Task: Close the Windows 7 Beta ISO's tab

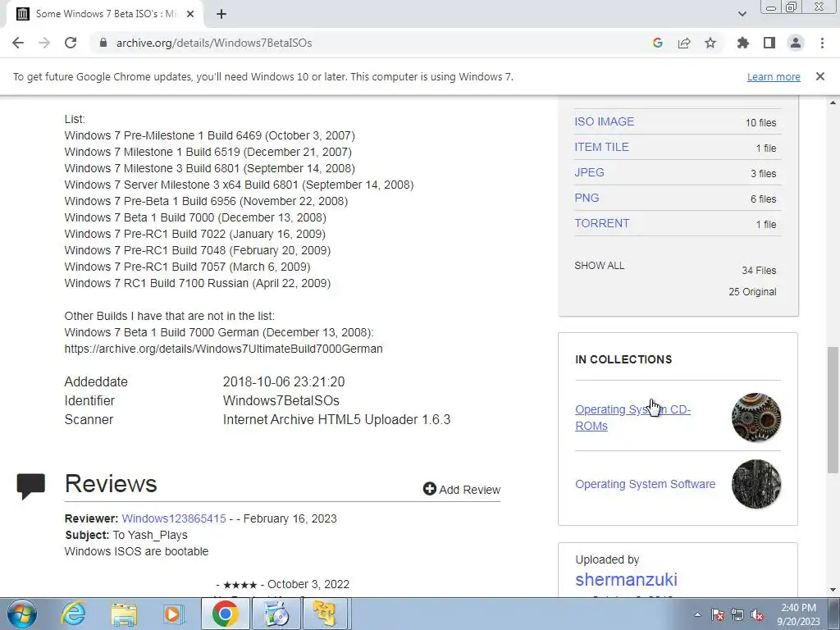Action: coord(190,14)
